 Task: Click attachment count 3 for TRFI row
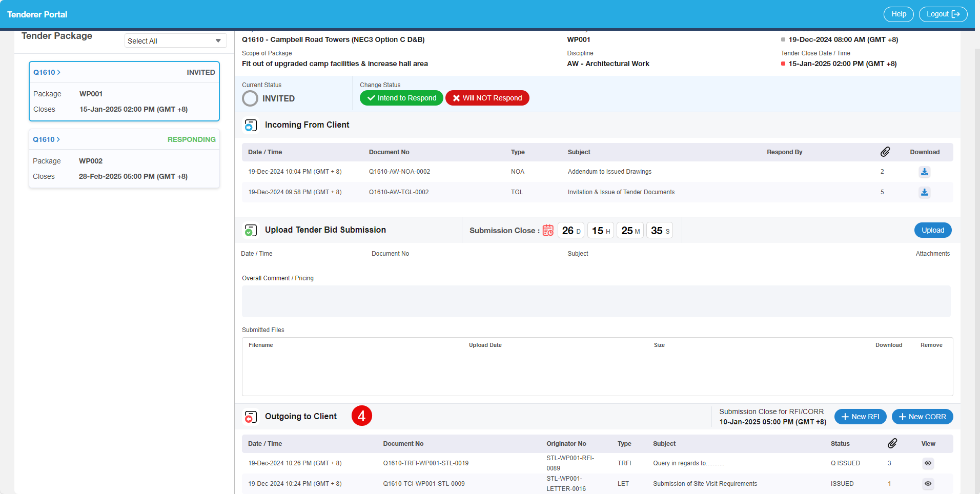coord(889,463)
